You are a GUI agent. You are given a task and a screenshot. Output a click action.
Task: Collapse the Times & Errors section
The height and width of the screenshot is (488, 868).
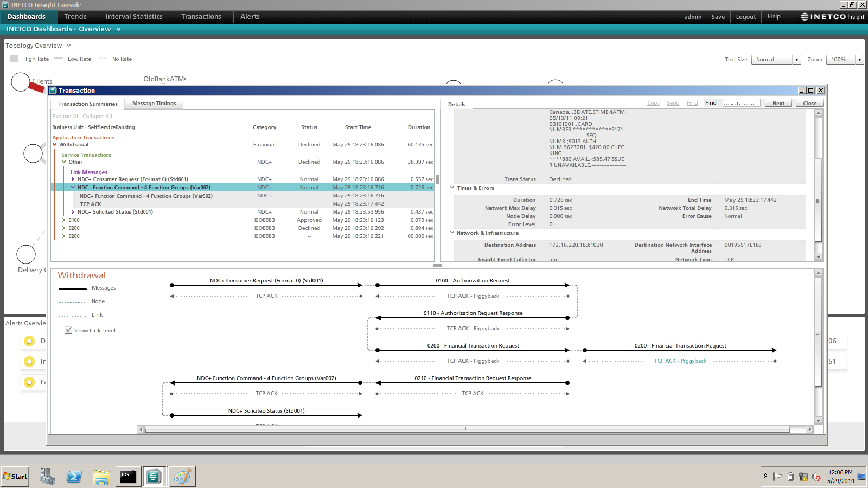click(452, 188)
